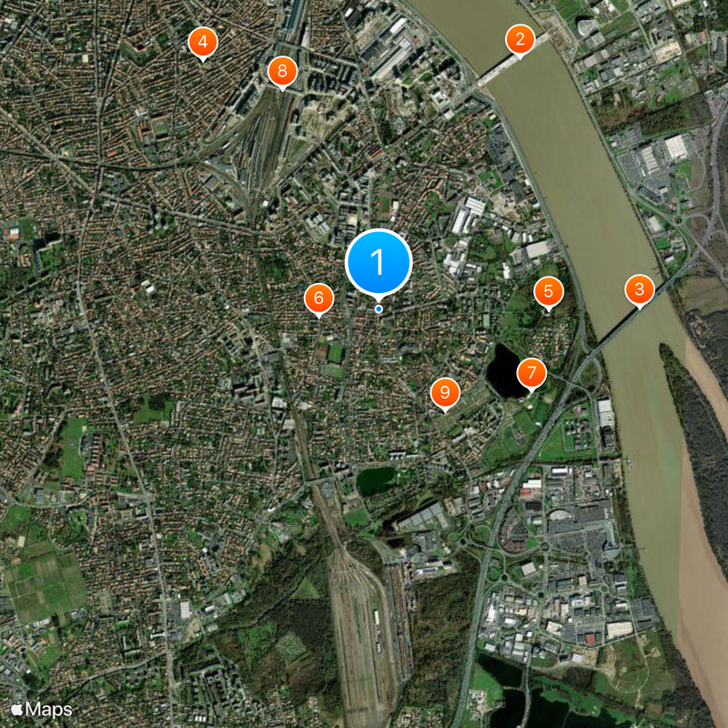Select the farm field plots at lower left
Viewport: 728px width, 728px height.
[x=45, y=587]
